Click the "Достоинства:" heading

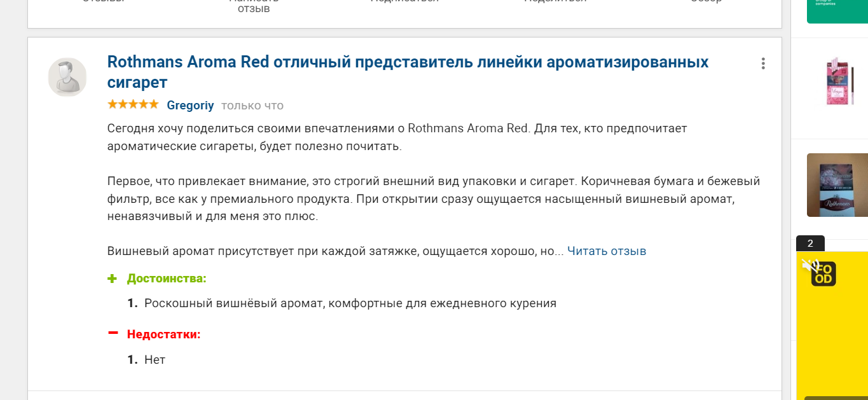pyautogui.click(x=167, y=279)
